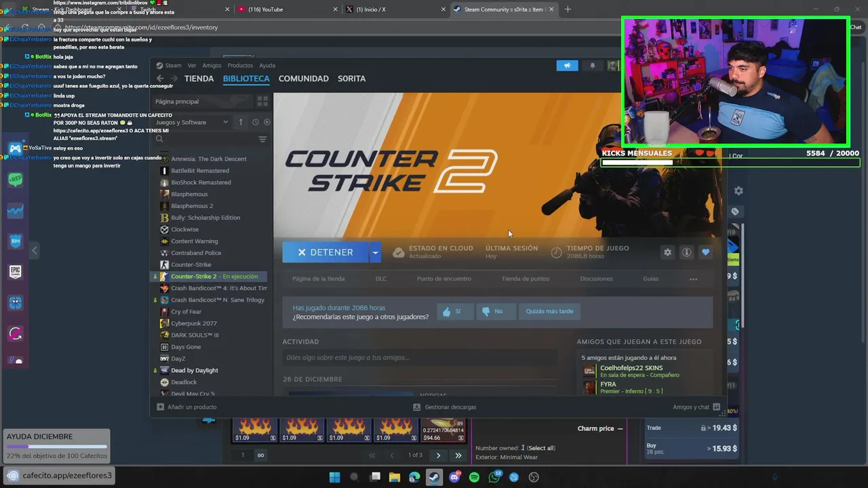The width and height of the screenshot is (868, 488).
Task: Click Quizás más tarde button
Action: [549, 312]
